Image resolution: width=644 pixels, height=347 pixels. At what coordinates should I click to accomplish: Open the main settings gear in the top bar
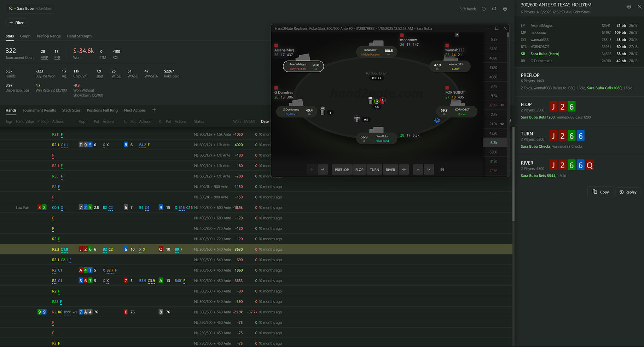pos(505,9)
